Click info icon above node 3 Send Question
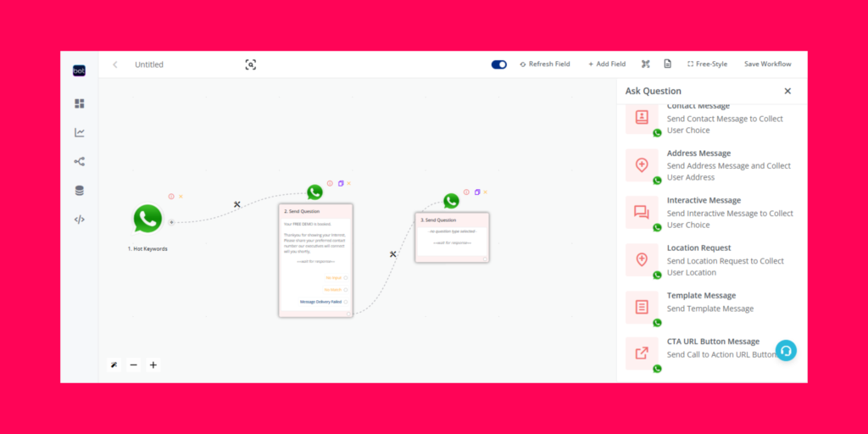This screenshot has height=434, width=868. (466, 192)
